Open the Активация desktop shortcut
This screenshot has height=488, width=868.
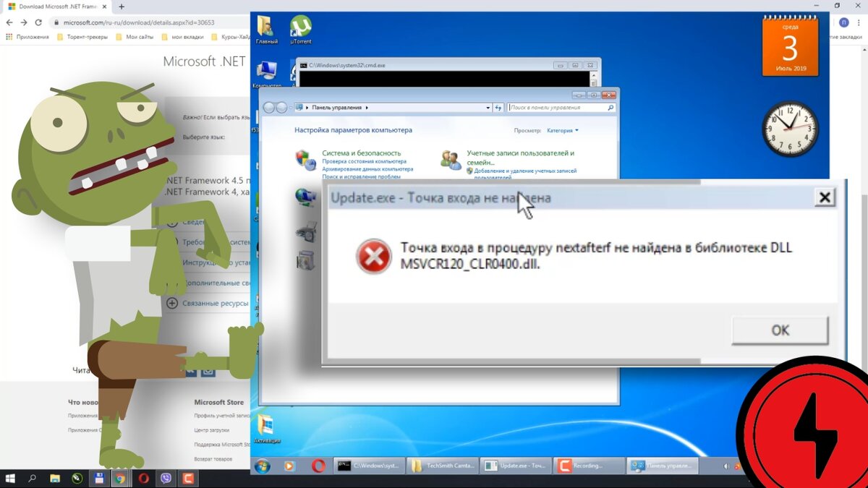pos(265,429)
